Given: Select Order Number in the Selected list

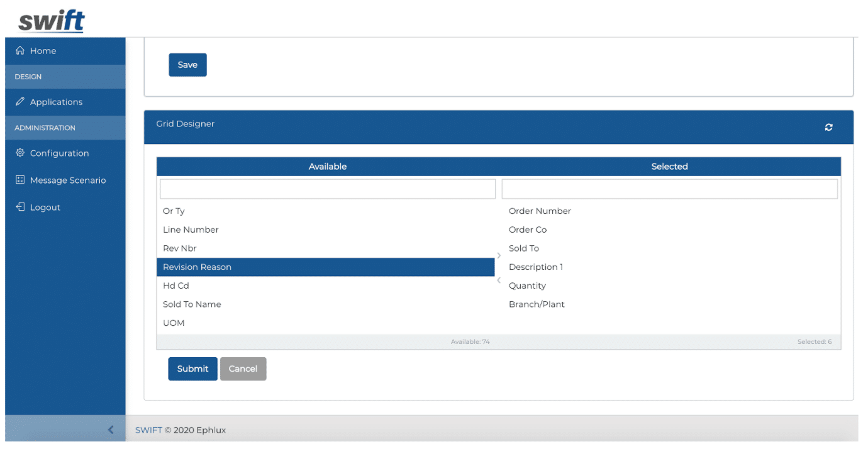Looking at the screenshot, I should 540,211.
